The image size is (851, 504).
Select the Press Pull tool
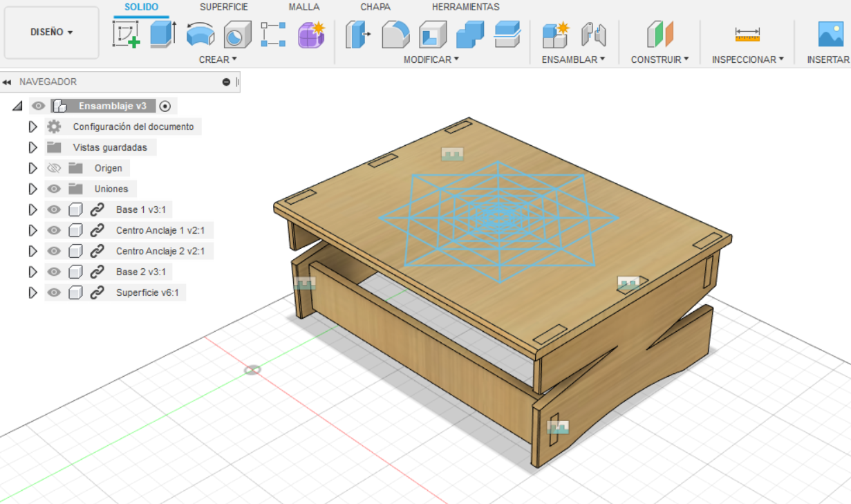(358, 34)
